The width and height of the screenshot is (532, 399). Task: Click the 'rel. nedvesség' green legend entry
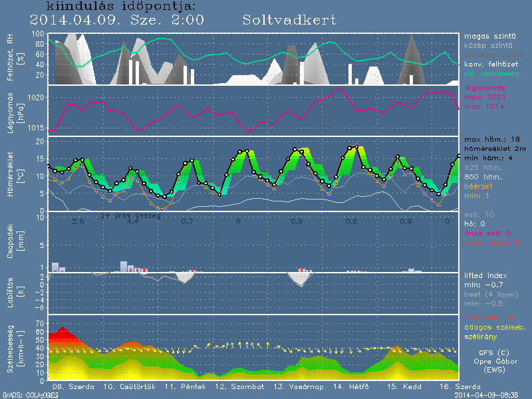492,71
